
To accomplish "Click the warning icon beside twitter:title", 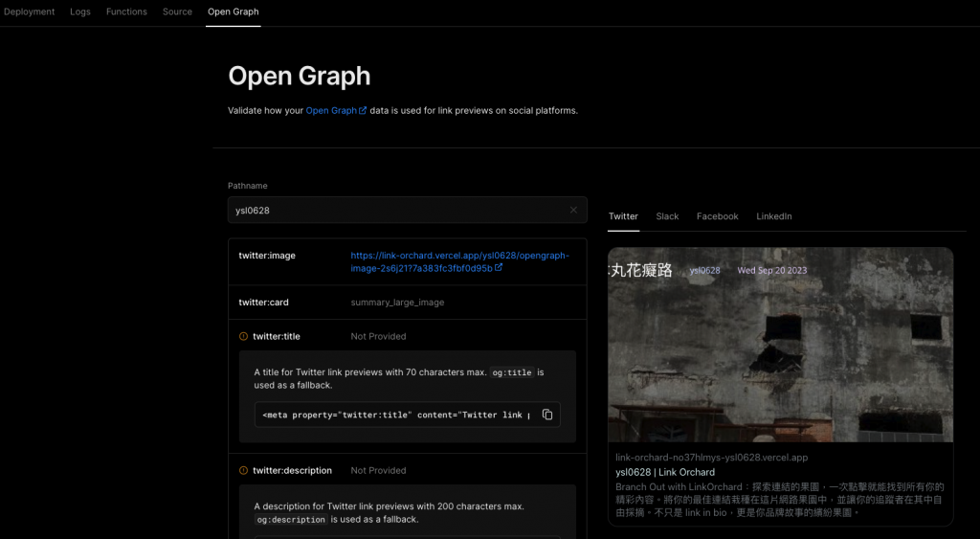I will 244,336.
